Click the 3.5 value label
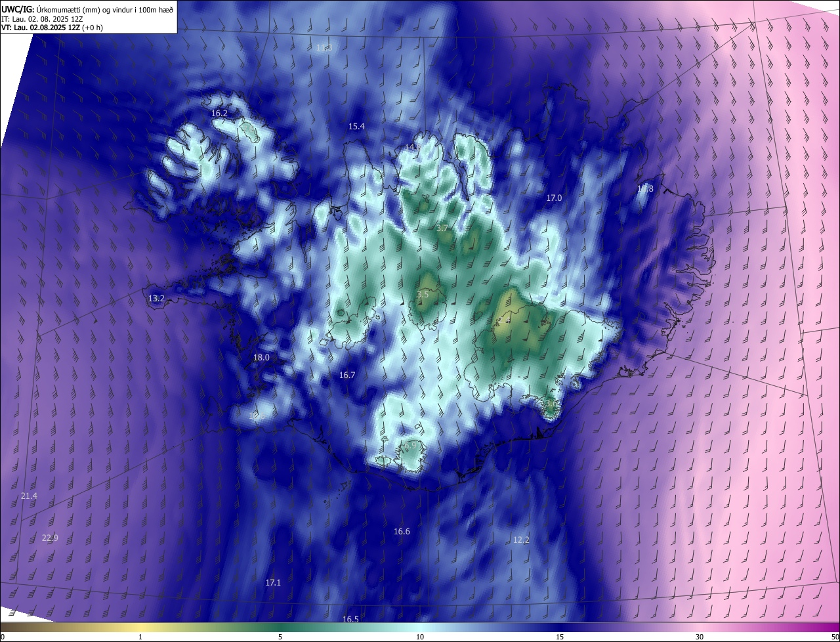 (423, 295)
